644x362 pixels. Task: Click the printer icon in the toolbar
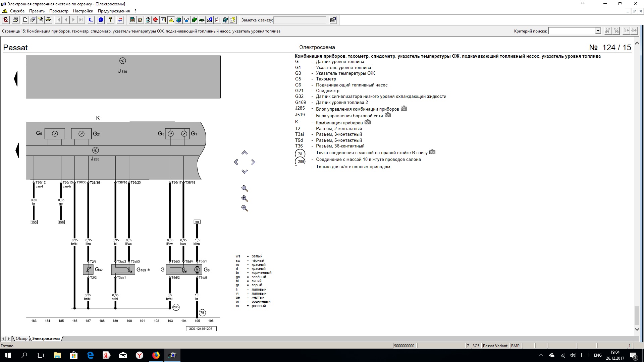click(15, 20)
